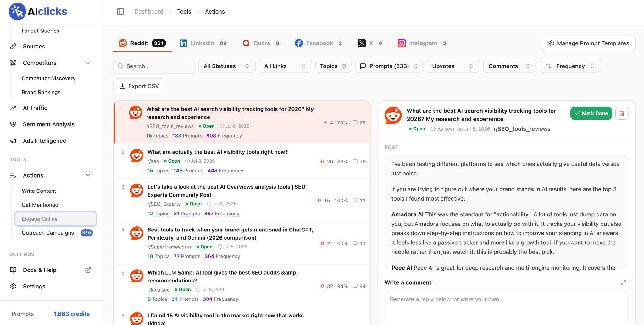Screen dimensions: 644x325
Task: Delete the post with the trash icon
Action: (622, 113)
